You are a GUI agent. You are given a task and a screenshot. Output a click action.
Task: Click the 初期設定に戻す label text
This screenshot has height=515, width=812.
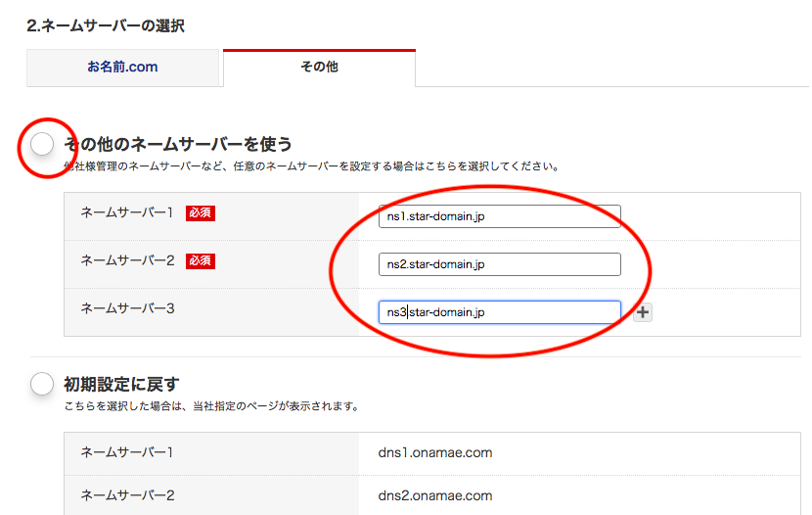click(x=121, y=385)
